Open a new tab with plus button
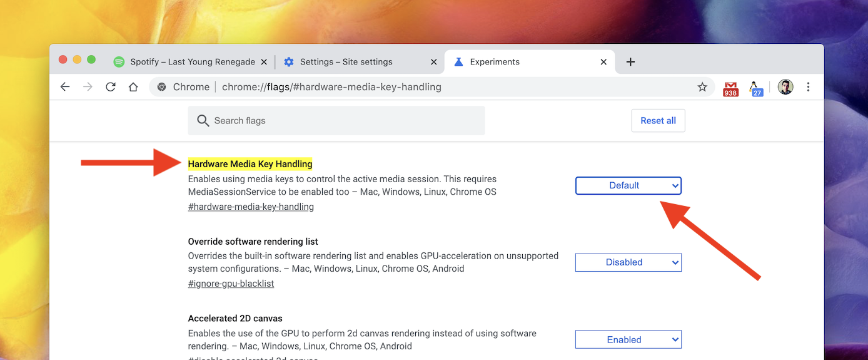The height and width of the screenshot is (360, 868). 630,62
